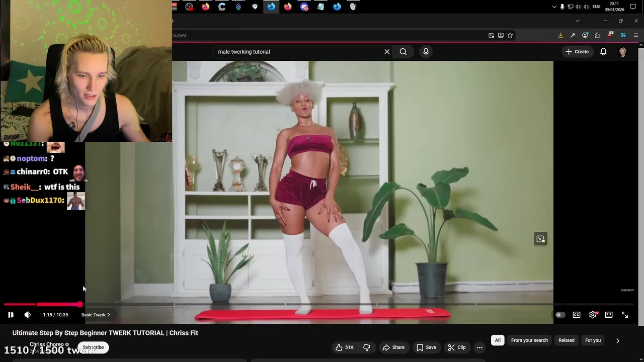Click Sheik__ username in stream chat

(x=25, y=187)
